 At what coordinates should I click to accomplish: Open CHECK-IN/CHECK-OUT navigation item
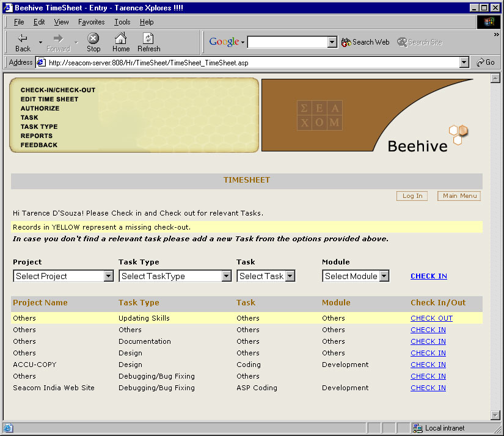(x=58, y=90)
